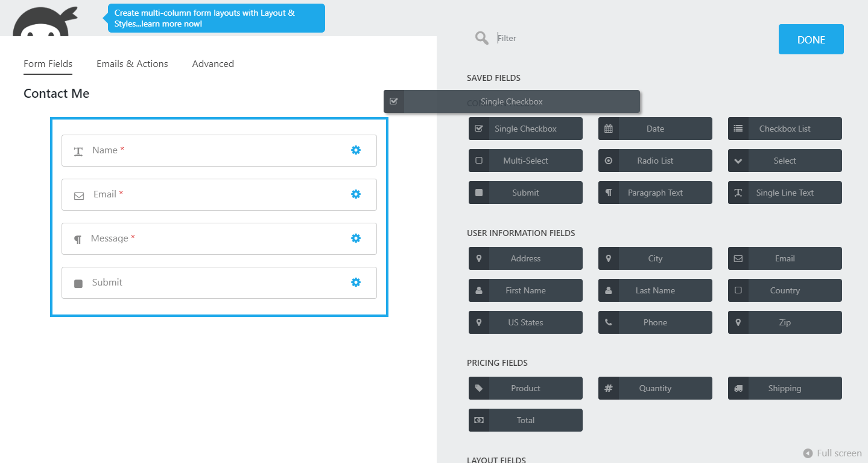868x463 pixels.
Task: Click the Paragraph Text pilcrow icon
Action: pos(609,193)
